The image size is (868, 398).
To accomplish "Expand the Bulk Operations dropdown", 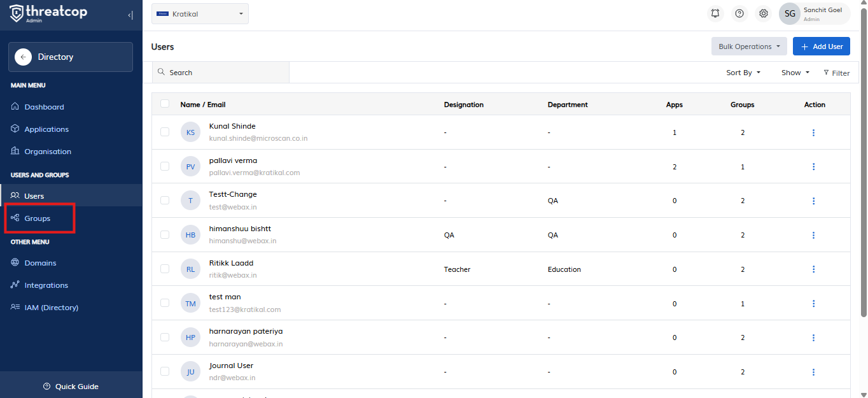I will tap(748, 46).
